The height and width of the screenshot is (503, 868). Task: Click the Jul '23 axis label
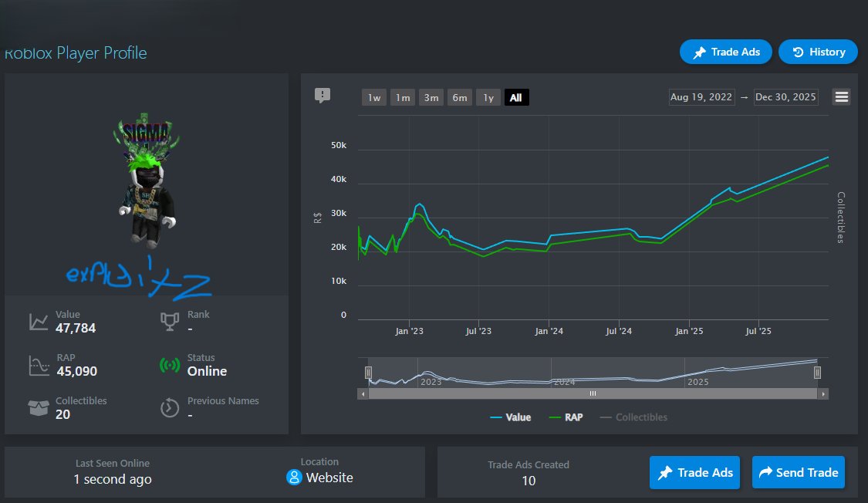(478, 331)
